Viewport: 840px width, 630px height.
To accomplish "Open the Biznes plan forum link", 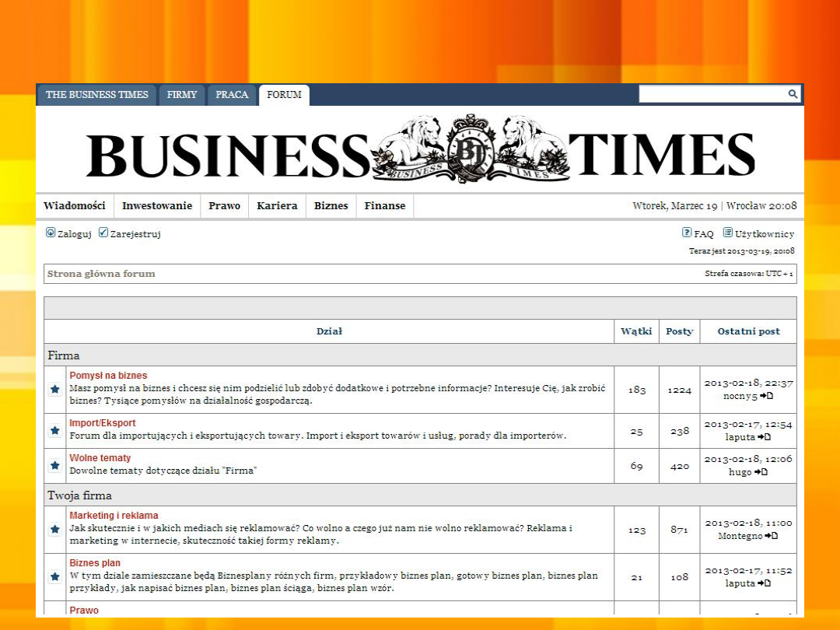I will [95, 563].
